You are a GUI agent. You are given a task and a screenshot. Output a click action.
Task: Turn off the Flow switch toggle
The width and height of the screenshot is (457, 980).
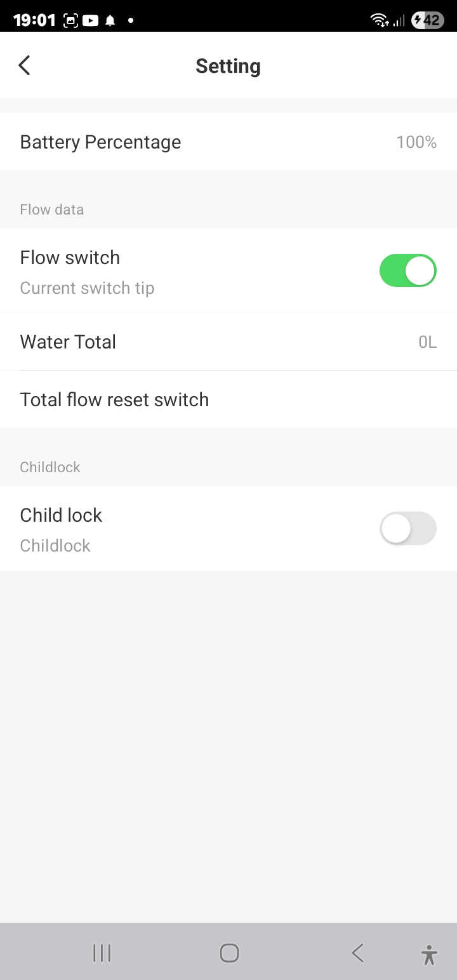pyautogui.click(x=407, y=271)
